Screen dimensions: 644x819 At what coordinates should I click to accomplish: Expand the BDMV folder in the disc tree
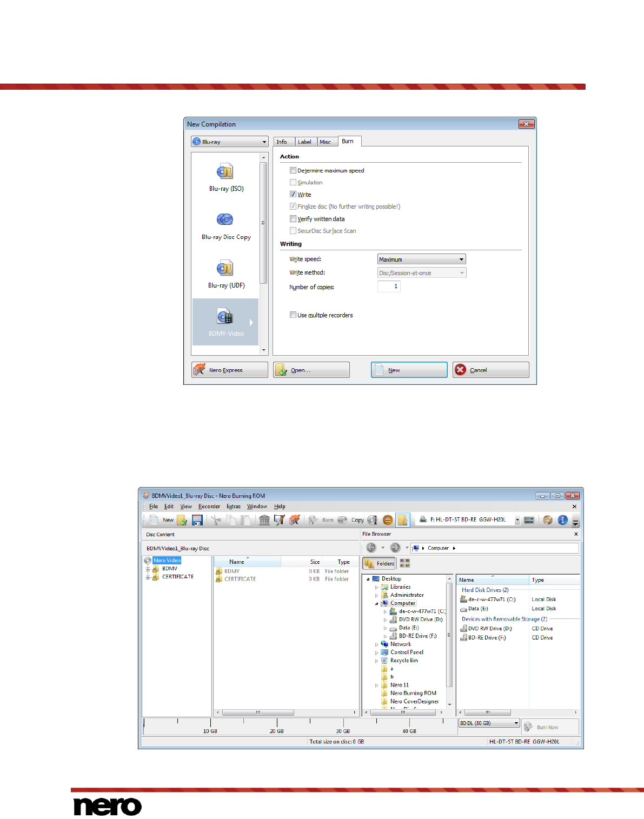point(148,569)
